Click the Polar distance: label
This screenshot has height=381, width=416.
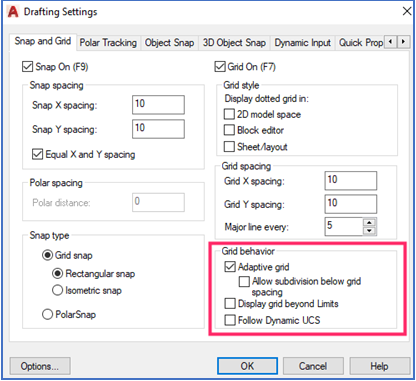(x=61, y=203)
